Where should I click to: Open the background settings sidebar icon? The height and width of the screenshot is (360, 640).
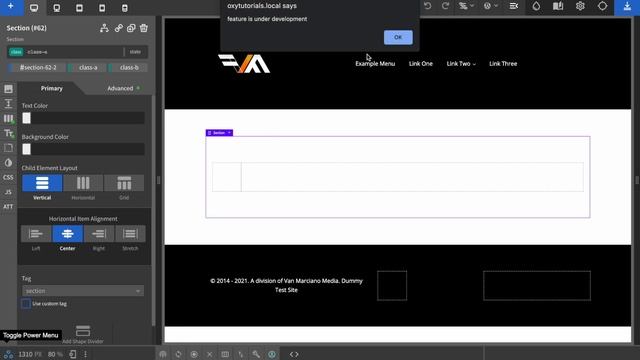click(8, 89)
